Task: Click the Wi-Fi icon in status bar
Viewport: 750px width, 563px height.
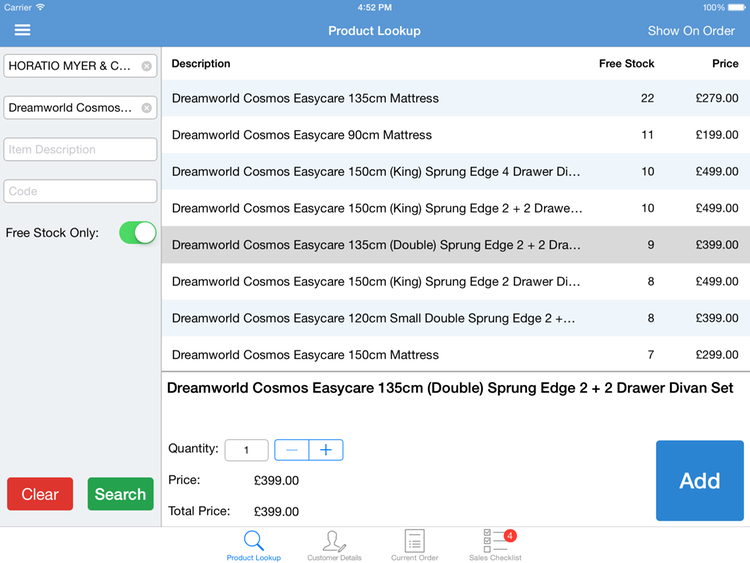Action: [40, 7]
